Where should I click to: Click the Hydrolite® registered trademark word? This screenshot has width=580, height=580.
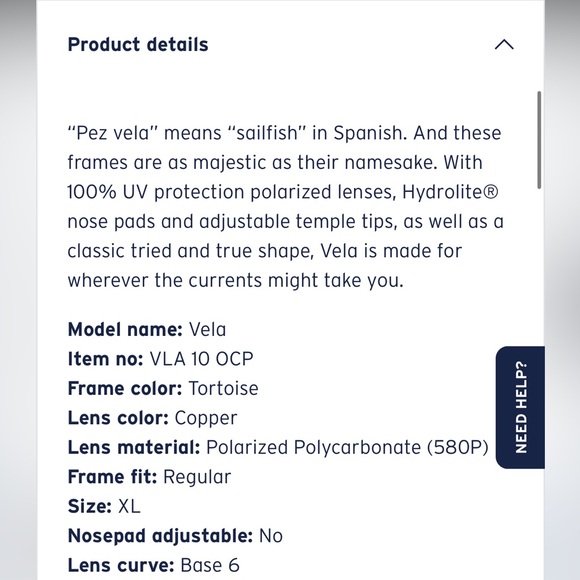tap(450, 192)
